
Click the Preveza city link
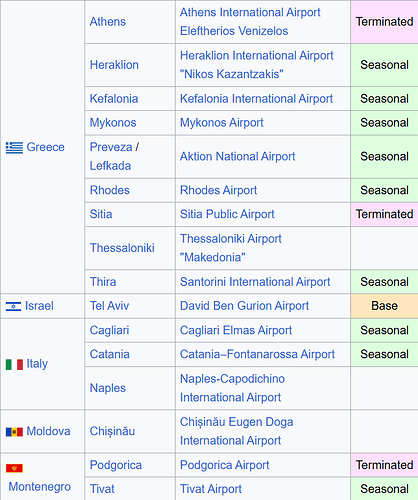[x=111, y=147]
